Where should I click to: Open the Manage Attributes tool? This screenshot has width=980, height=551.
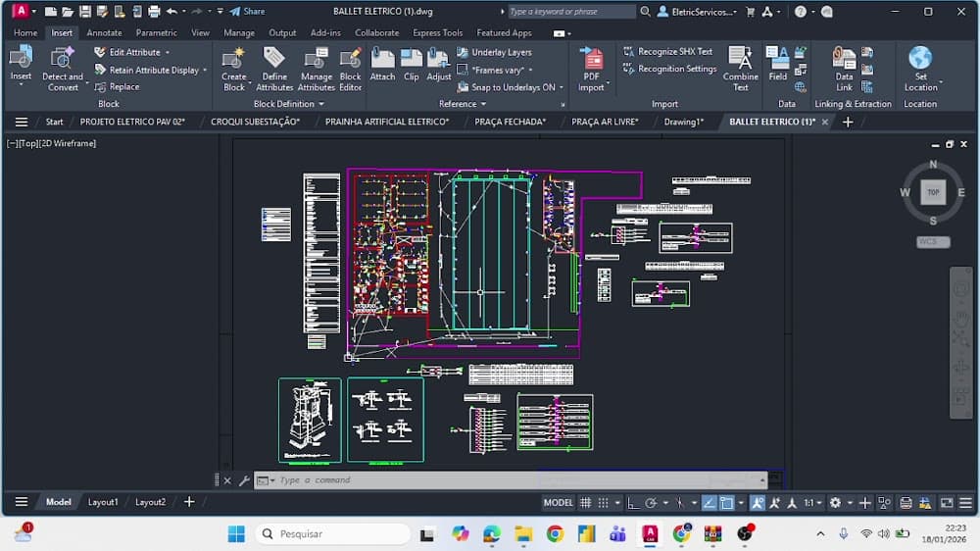pyautogui.click(x=317, y=69)
